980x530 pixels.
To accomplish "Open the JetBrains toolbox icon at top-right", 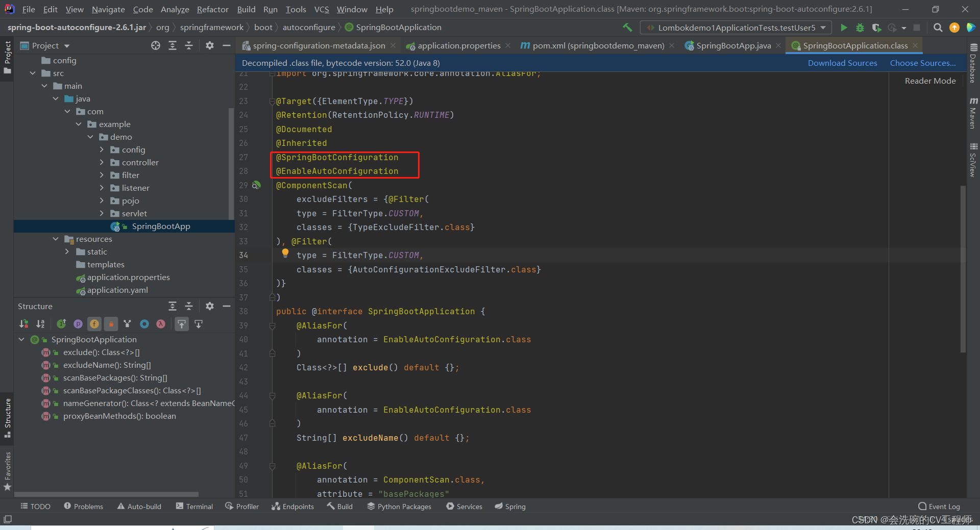I will pyautogui.click(x=971, y=28).
